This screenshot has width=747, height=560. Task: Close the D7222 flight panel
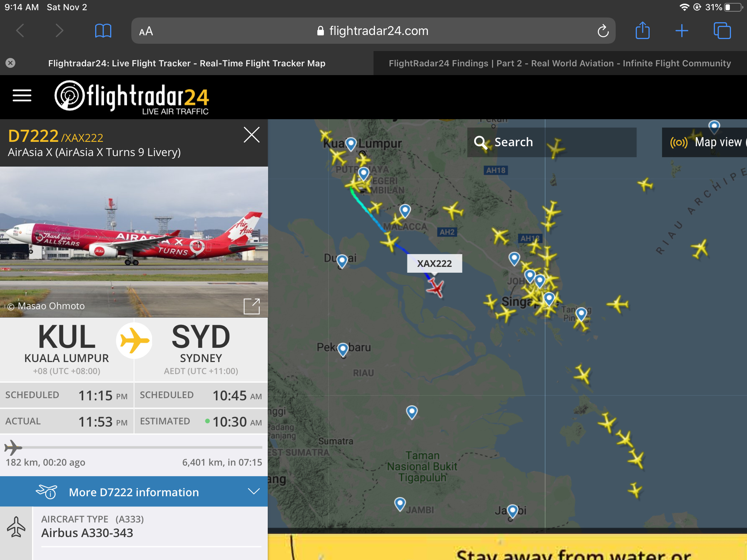coord(252,135)
